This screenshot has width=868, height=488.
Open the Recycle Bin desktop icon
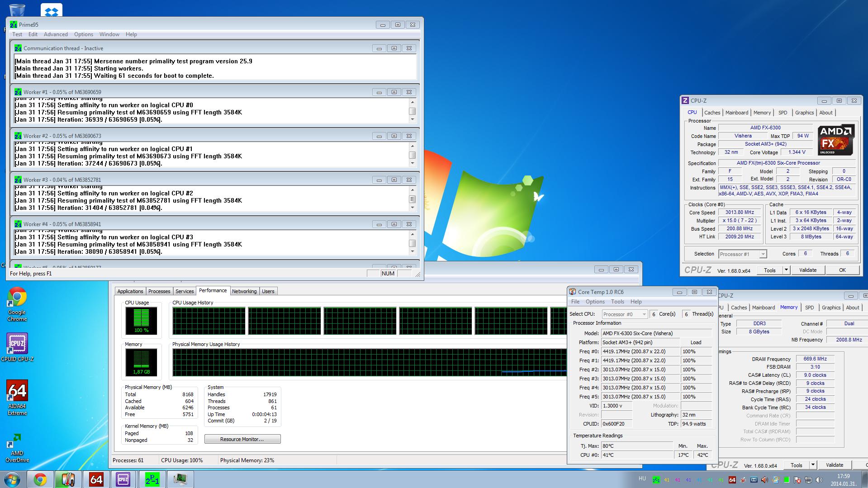17,10
